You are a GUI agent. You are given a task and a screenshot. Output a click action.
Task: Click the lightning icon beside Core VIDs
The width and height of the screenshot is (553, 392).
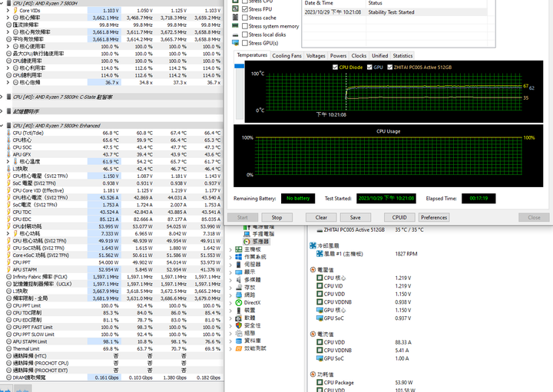click(x=15, y=10)
